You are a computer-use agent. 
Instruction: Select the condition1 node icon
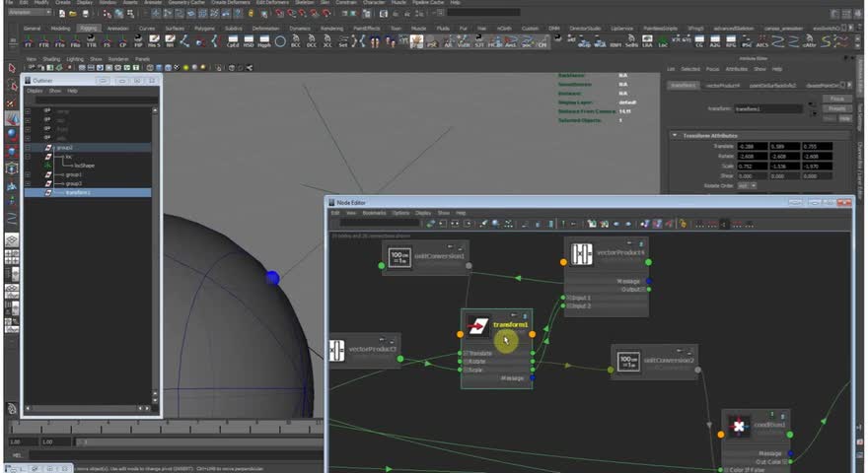pos(738,427)
